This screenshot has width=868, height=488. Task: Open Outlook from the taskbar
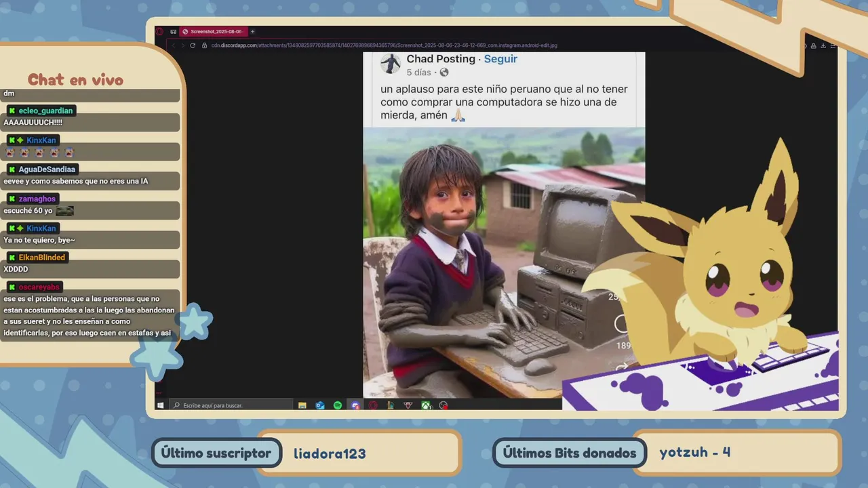click(320, 405)
